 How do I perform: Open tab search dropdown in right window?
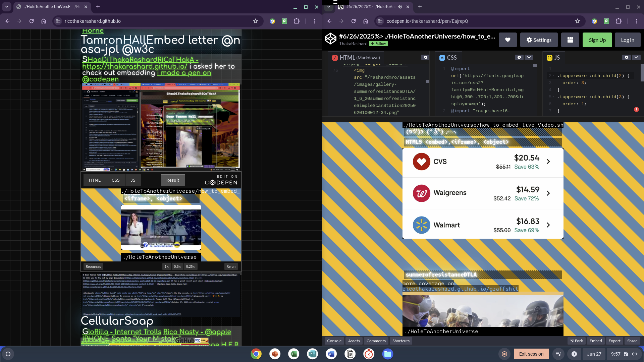(x=329, y=7)
